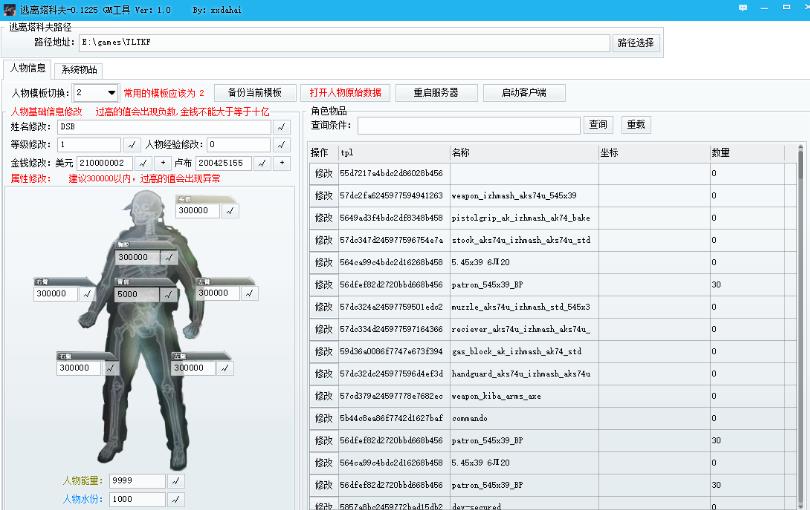
Task: Apply the 右腿 leg health checkmark
Action: 110,368
